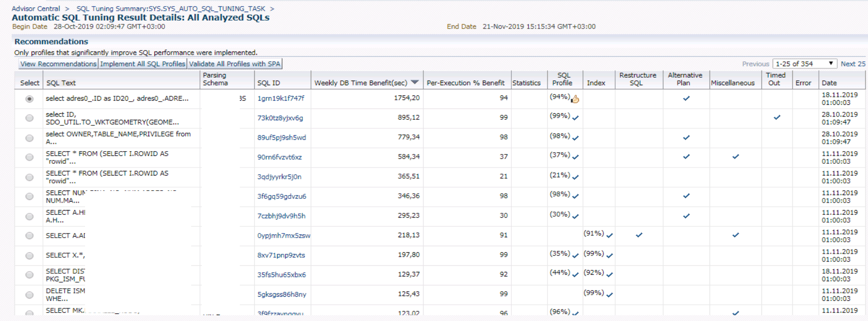Click Alternative Plan checkmark for 3f6gq59gdvzu6
The image size is (868, 321).
[x=686, y=196]
